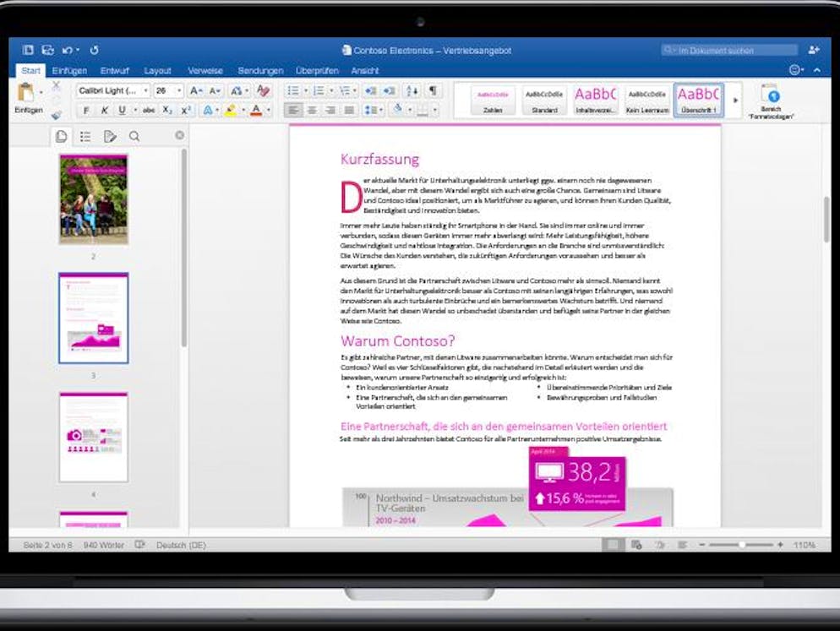Image resolution: width=840 pixels, height=631 pixels.
Task: Close the navigation sidebar
Action: click(179, 135)
